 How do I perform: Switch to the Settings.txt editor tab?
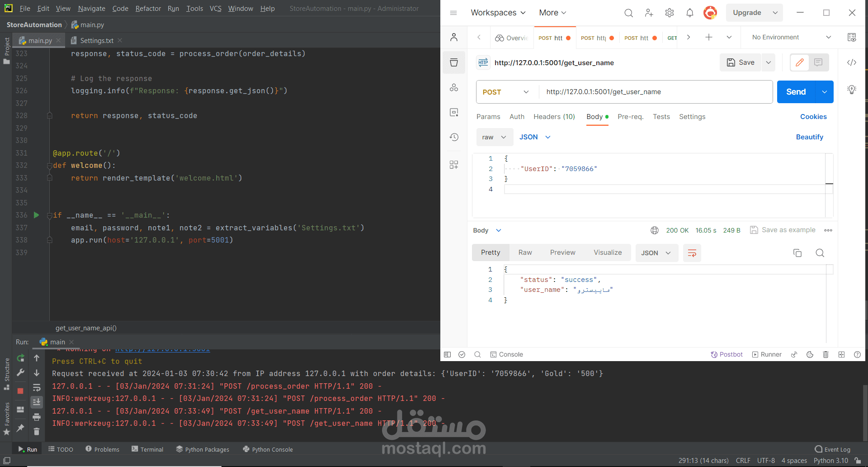click(x=96, y=41)
